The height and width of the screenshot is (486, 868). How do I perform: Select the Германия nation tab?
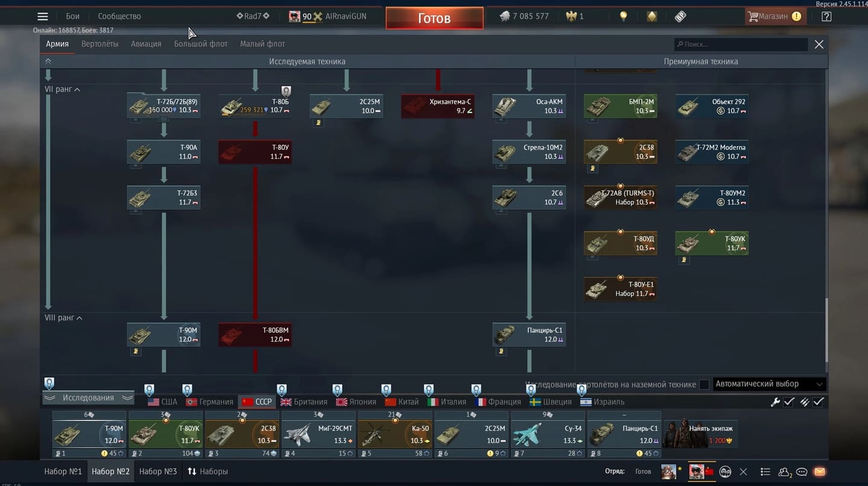click(x=210, y=402)
